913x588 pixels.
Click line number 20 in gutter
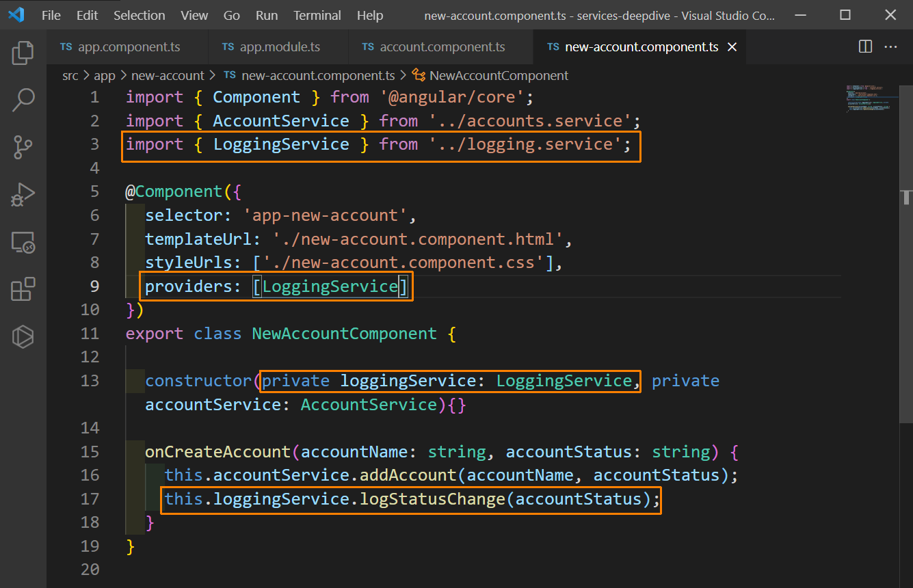coord(90,569)
